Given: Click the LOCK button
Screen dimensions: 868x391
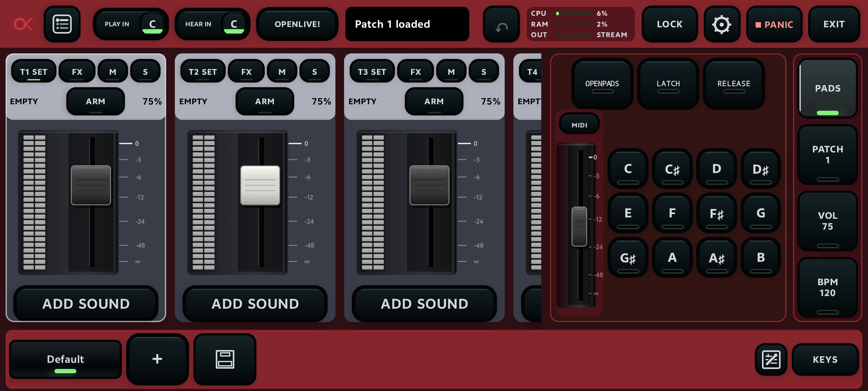Looking at the screenshot, I should (x=670, y=24).
